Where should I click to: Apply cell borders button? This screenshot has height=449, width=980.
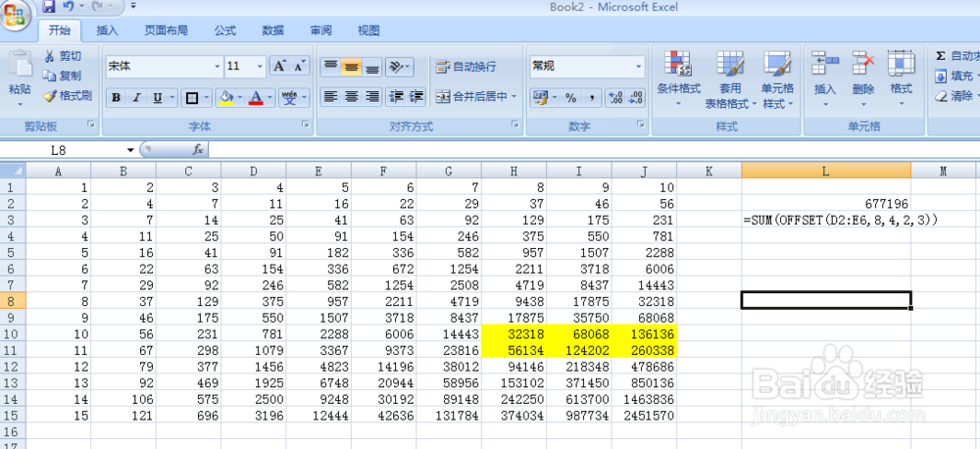coord(192,98)
